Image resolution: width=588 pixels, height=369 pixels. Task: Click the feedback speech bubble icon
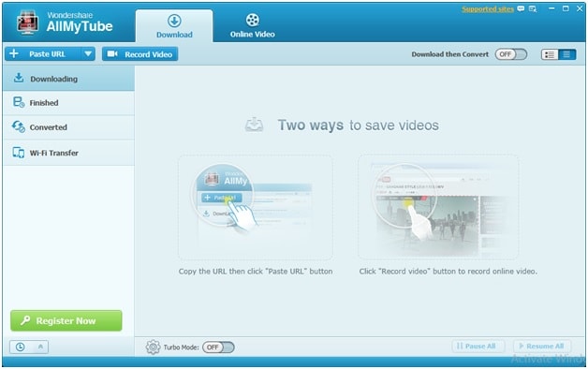click(521, 8)
